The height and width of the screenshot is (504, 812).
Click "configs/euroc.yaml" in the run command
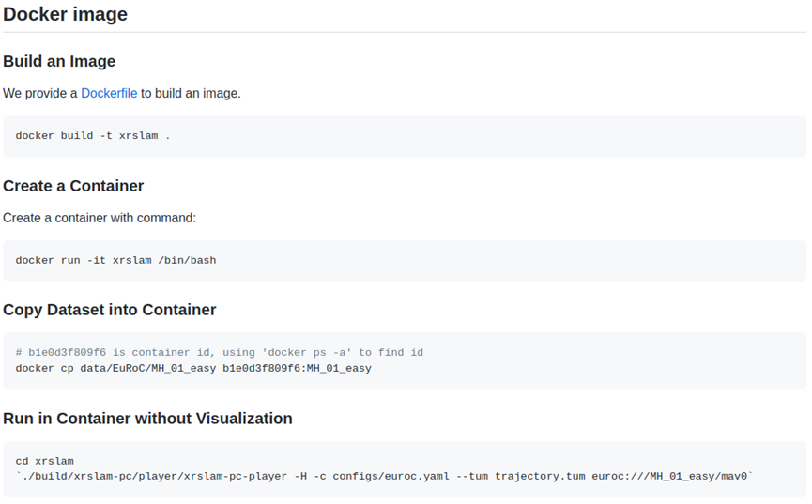tap(391, 477)
